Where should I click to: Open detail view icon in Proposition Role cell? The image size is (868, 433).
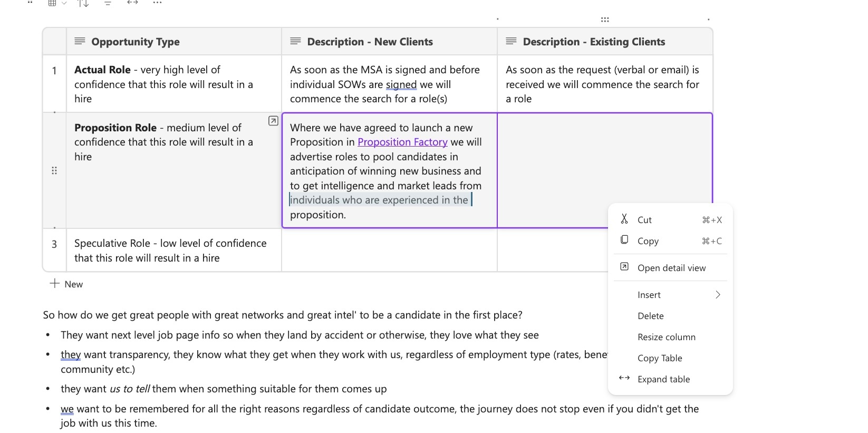[x=273, y=121]
